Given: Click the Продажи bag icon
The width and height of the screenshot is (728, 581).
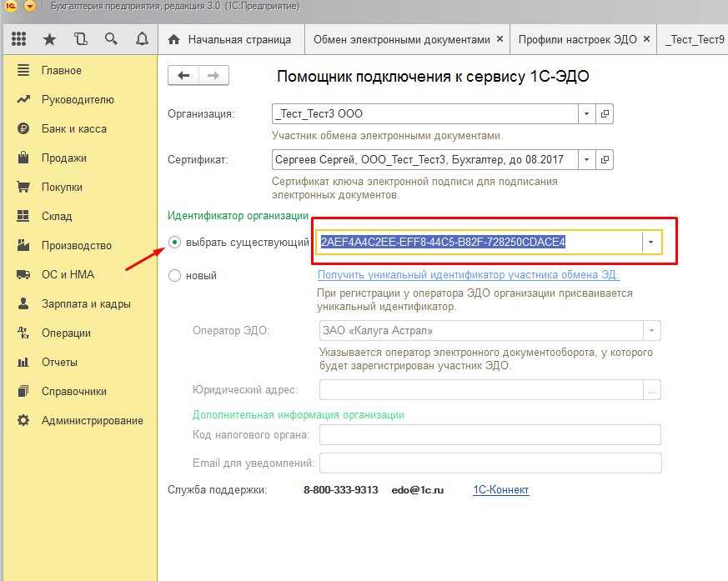Looking at the screenshot, I should coord(23,158).
